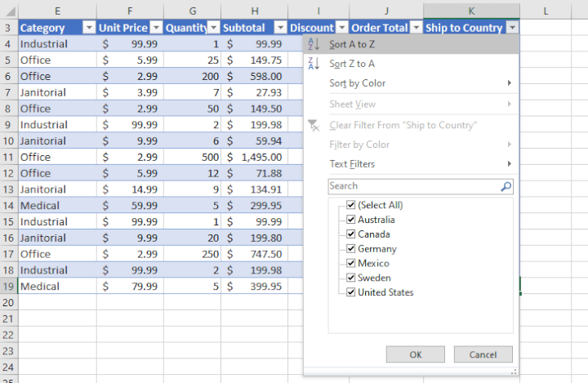Deselect the United States checkbox
588x383 pixels.
click(x=351, y=292)
